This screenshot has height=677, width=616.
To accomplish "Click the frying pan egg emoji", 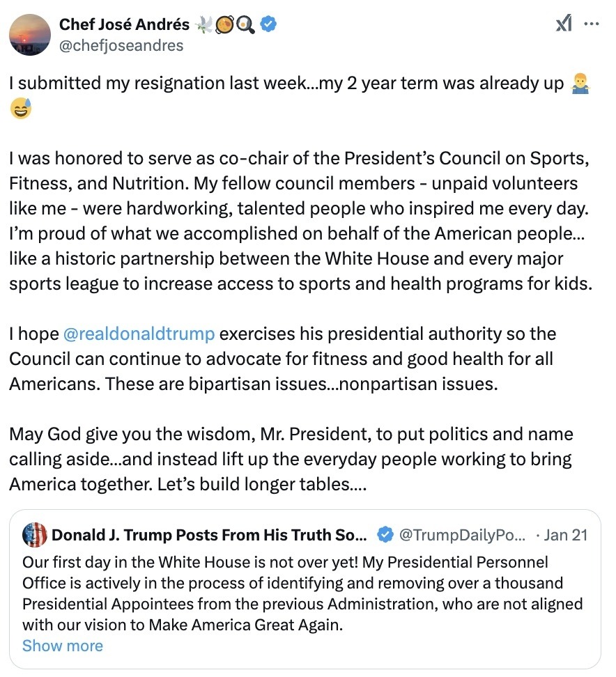I will click(x=245, y=25).
